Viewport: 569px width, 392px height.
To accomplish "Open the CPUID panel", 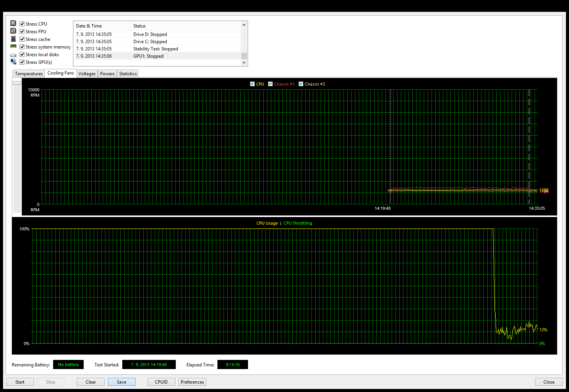I will pos(161,382).
